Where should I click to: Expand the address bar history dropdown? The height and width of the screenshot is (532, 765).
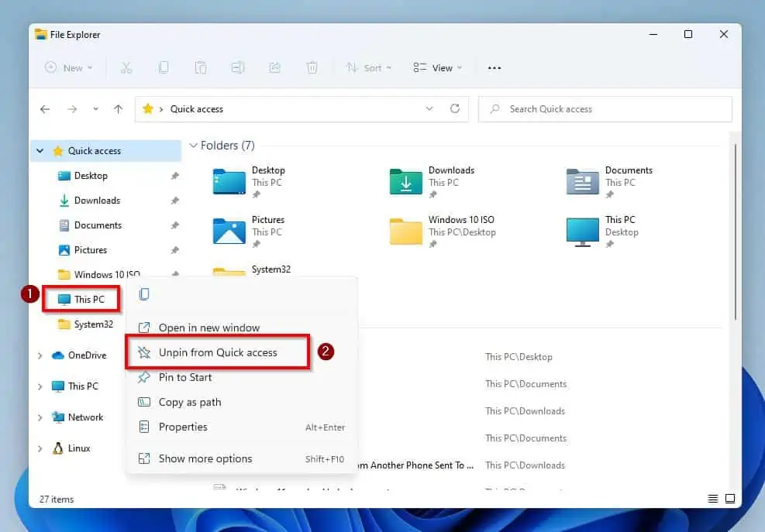click(x=429, y=108)
